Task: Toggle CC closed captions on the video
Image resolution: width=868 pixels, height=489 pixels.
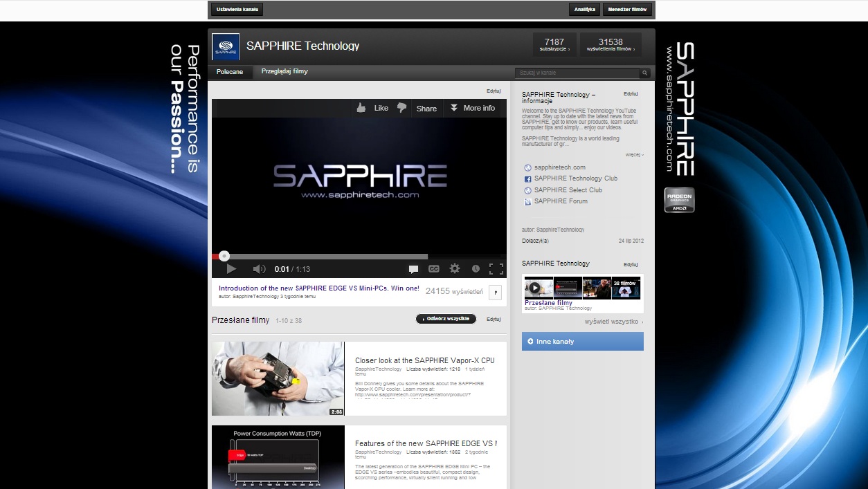Action: 434,269
